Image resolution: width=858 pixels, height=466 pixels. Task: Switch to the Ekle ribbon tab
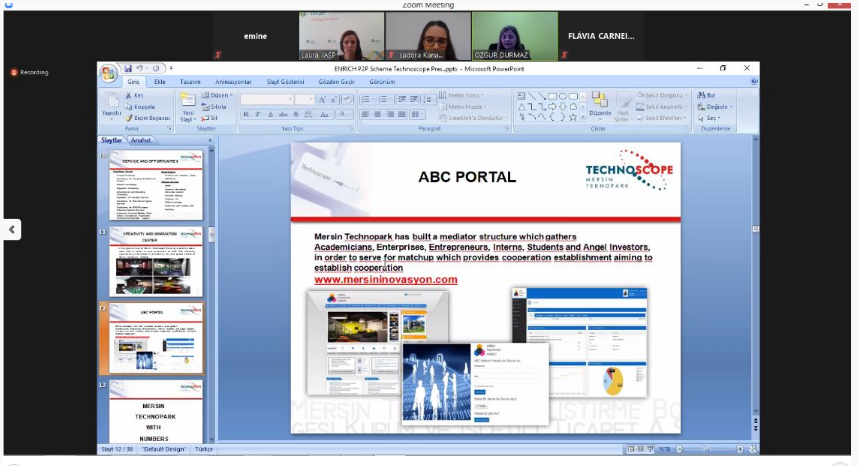[160, 81]
